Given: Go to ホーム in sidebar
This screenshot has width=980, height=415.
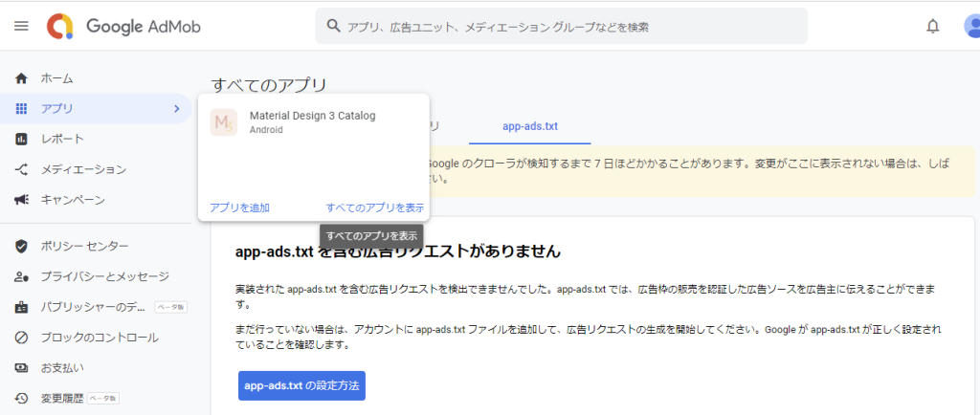Looking at the screenshot, I should (56, 78).
